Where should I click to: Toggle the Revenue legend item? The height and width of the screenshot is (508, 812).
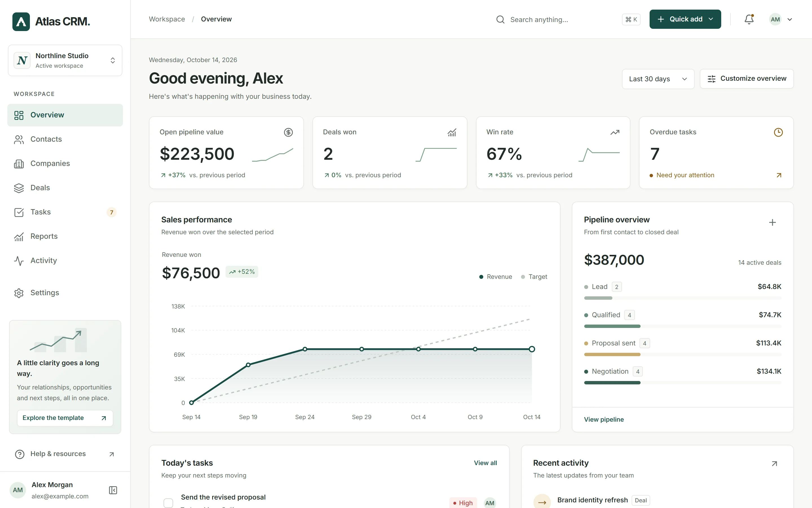tap(496, 277)
